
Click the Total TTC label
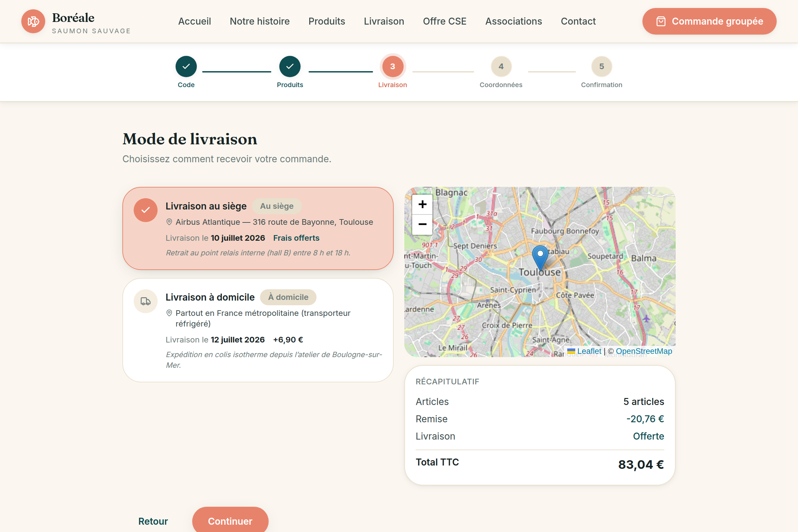pyautogui.click(x=437, y=462)
